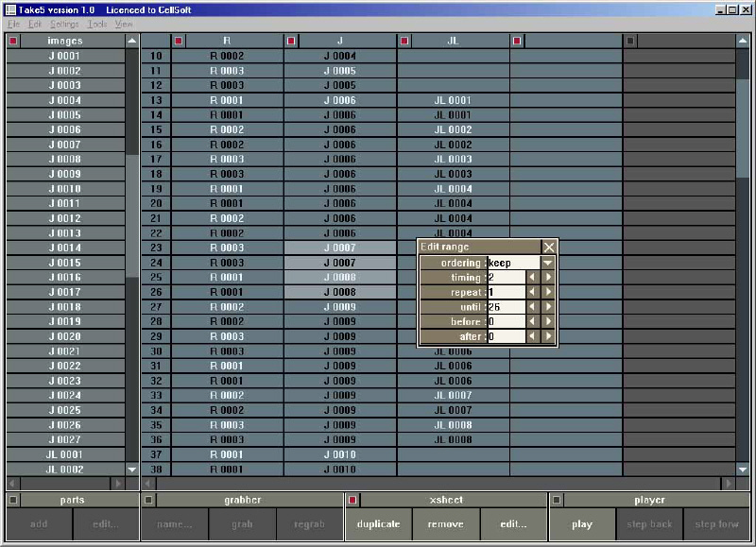Click the grab button

click(242, 524)
